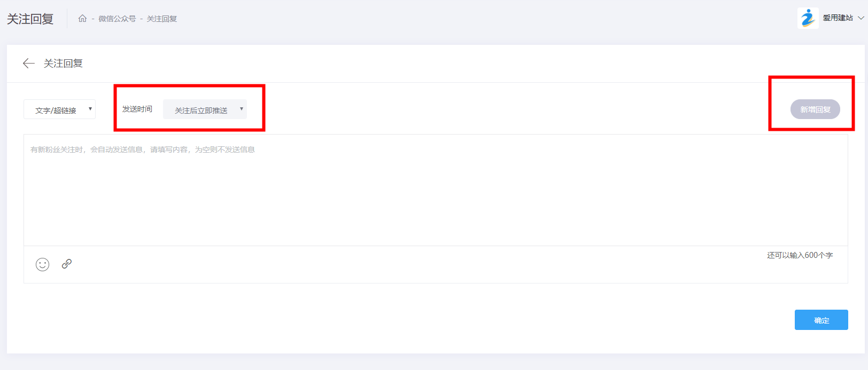Click the arrow on the 关注后立即推送 selector
868x370 pixels.
tap(242, 109)
